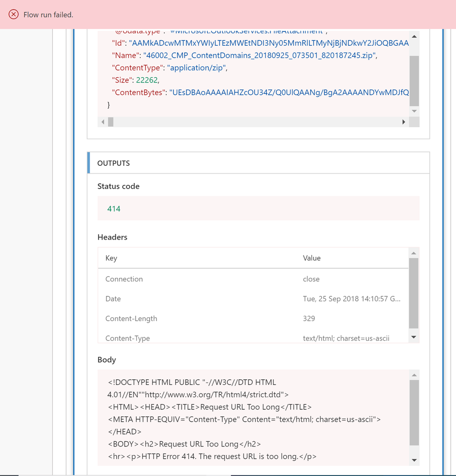The width and height of the screenshot is (456, 476).
Task: Click the 'Key' column header
Action: coord(111,258)
